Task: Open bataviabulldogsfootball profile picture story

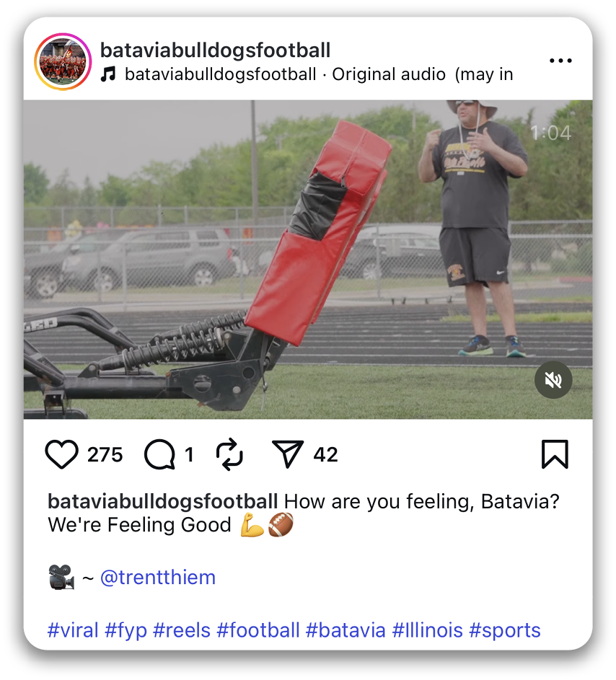Action: tap(63, 61)
